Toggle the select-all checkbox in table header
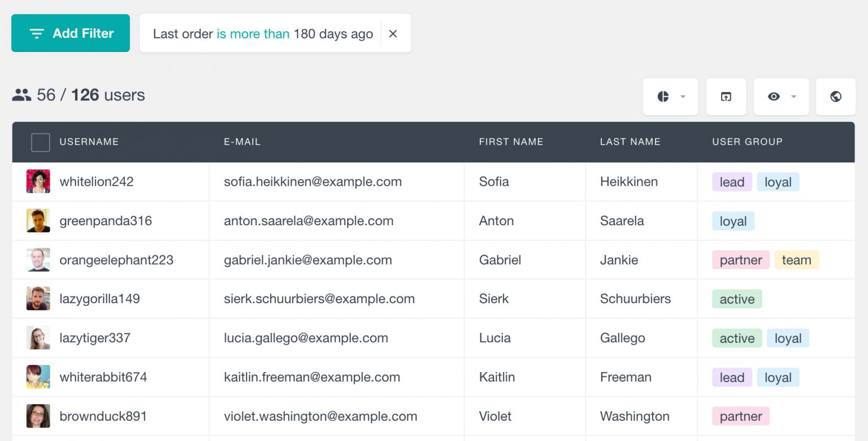 (x=41, y=142)
